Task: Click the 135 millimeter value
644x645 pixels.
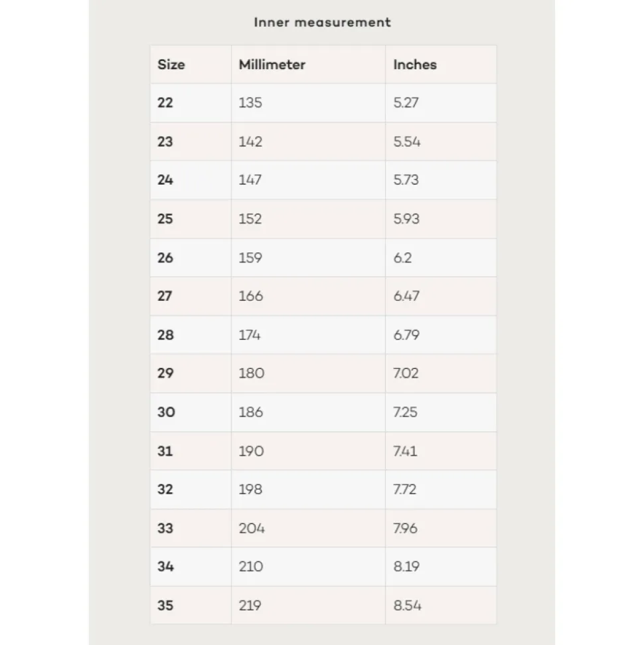Action: (250, 102)
